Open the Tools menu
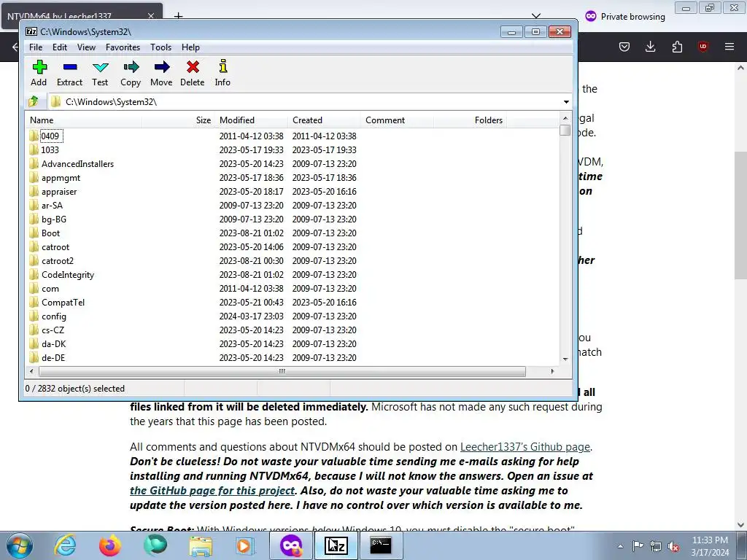The image size is (747, 560). pos(161,47)
